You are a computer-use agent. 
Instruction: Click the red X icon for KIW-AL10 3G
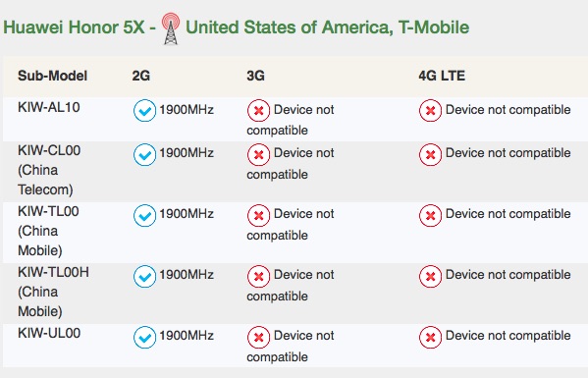[x=258, y=111]
